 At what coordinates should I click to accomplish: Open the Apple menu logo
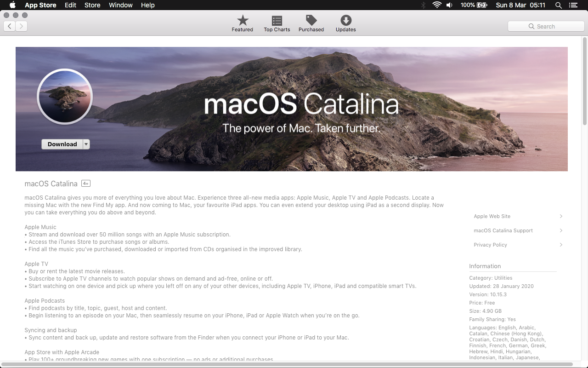click(x=12, y=5)
